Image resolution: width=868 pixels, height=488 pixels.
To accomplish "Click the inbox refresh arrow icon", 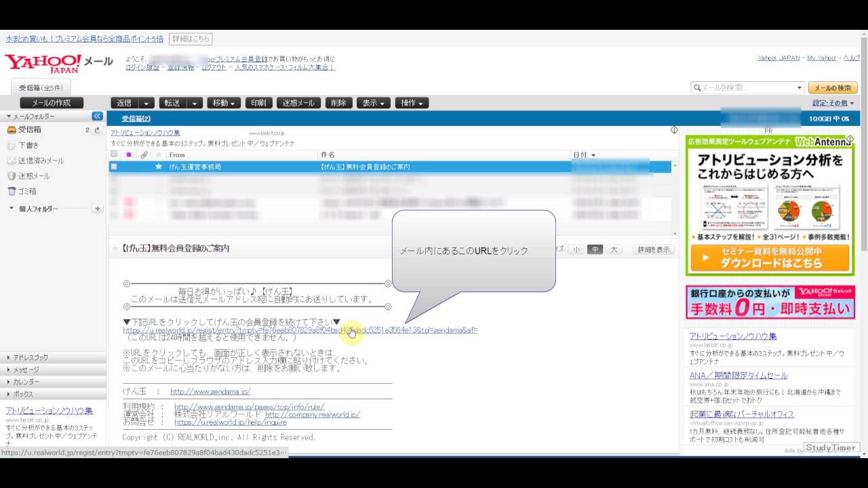I will coord(98,130).
